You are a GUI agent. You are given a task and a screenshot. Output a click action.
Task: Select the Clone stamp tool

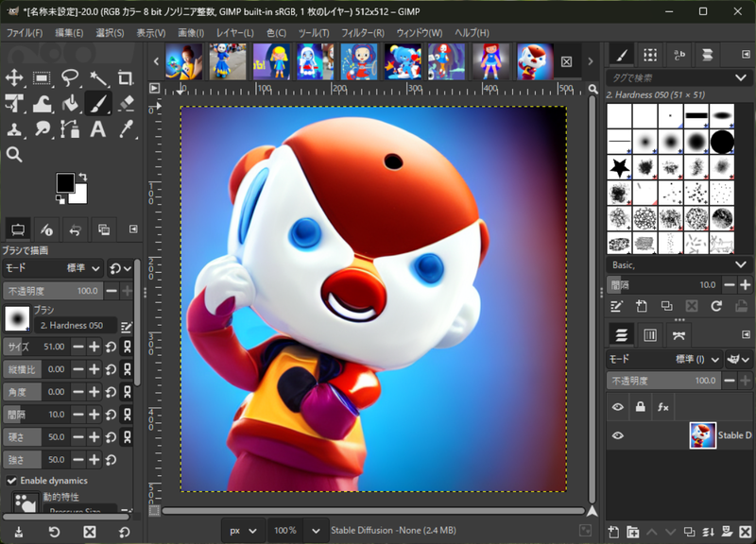pyautogui.click(x=15, y=129)
